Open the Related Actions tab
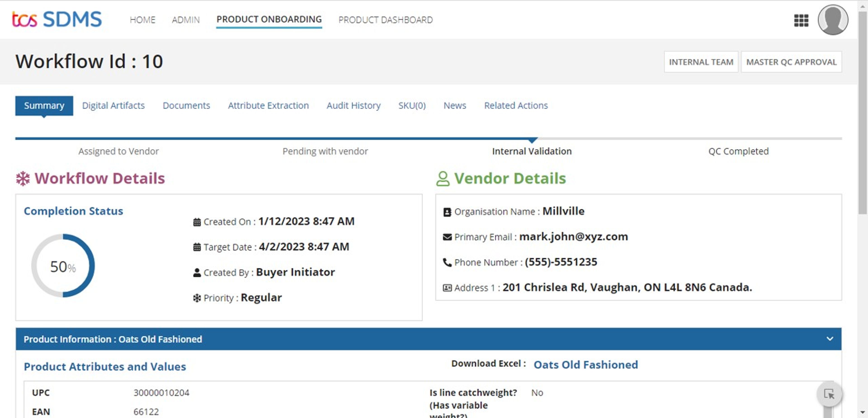Image resolution: width=868 pixels, height=418 pixels. [516, 105]
